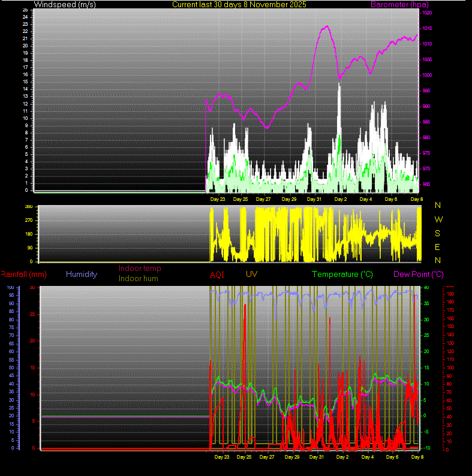Viewport: 472px width, 476px height.
Task: Click the E wind direction letter
Action: tap(438, 247)
